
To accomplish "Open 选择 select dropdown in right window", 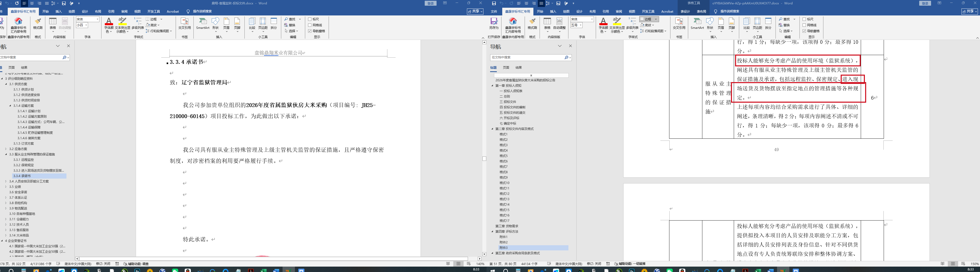I will click(786, 31).
